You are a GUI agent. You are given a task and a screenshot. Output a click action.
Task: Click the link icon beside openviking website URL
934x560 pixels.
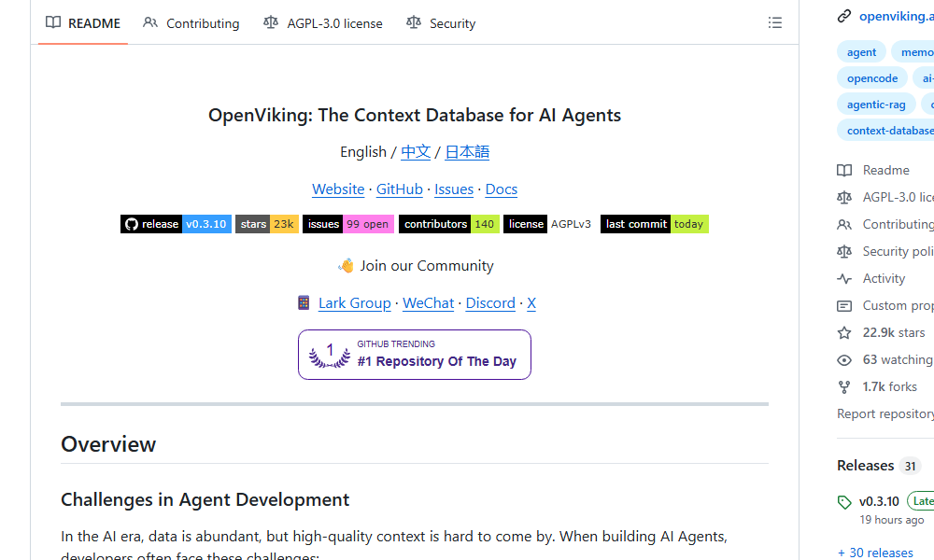click(844, 15)
